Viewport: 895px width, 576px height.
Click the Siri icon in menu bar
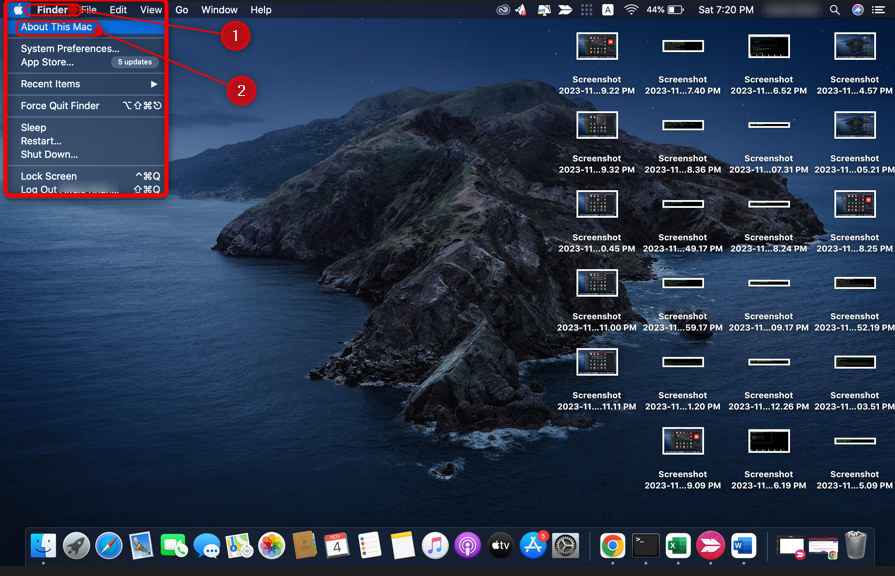pos(858,10)
